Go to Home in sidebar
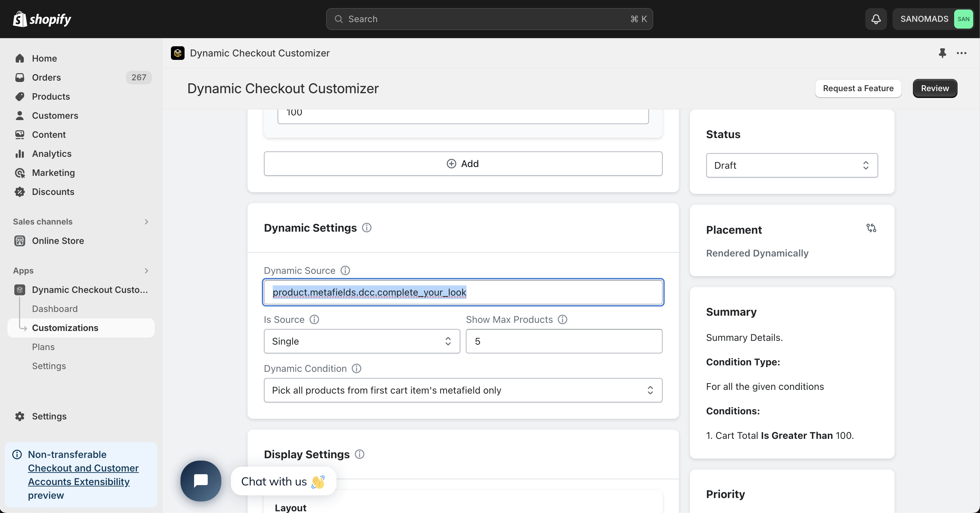Image resolution: width=980 pixels, height=513 pixels. pyautogui.click(x=81, y=58)
